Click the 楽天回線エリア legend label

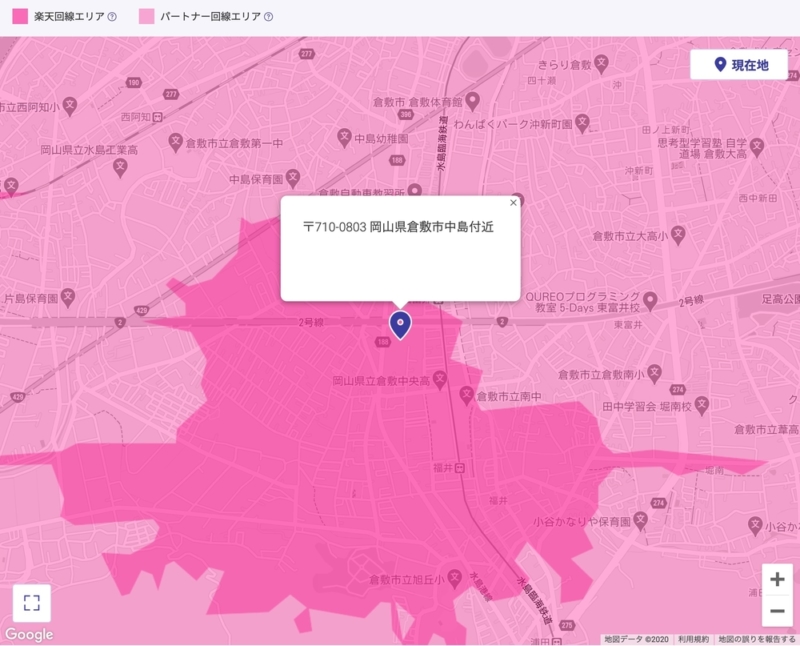(69, 17)
